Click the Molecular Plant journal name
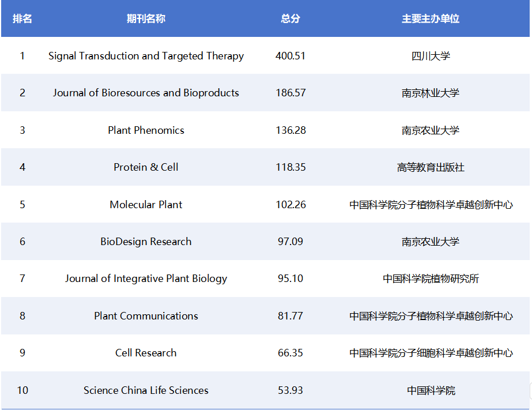The height and width of the screenshot is (410, 532). tap(146, 205)
